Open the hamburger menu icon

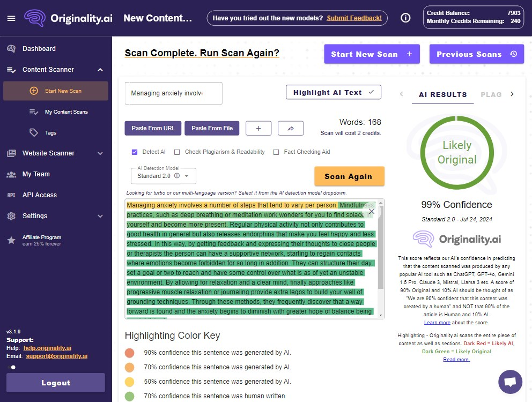click(x=11, y=18)
